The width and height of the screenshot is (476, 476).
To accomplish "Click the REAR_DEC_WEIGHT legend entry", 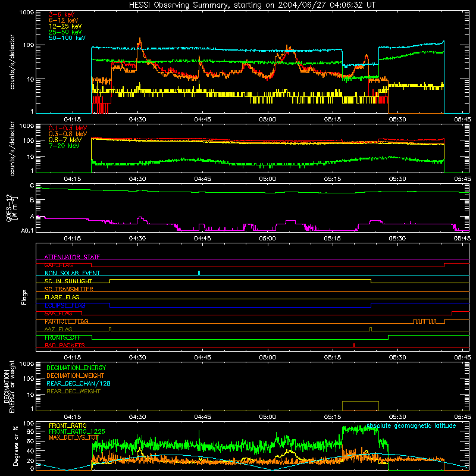I will click(x=73, y=392).
